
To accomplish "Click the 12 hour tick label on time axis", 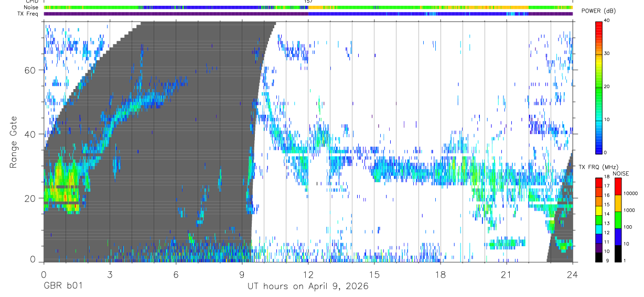I will pos(308,275).
